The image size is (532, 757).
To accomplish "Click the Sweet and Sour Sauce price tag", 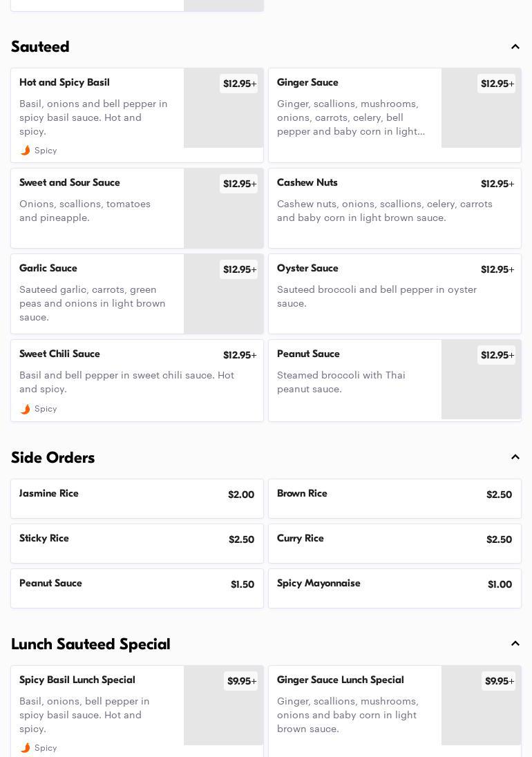I will tap(239, 184).
